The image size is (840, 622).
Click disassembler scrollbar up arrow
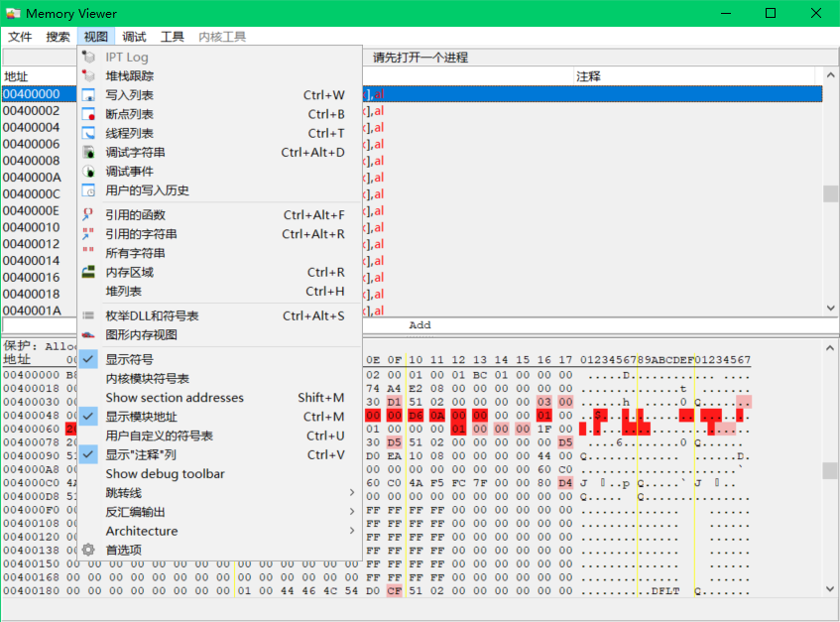(830, 75)
